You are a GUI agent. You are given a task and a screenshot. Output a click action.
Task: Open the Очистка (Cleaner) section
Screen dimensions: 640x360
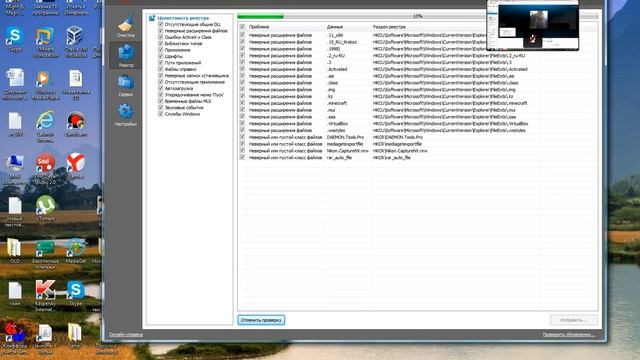pos(126,25)
